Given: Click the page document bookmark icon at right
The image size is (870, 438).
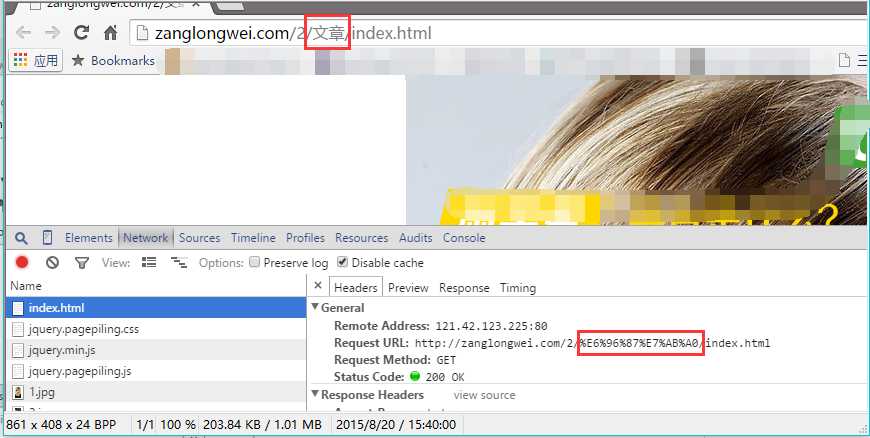Looking at the screenshot, I should coord(844,60).
